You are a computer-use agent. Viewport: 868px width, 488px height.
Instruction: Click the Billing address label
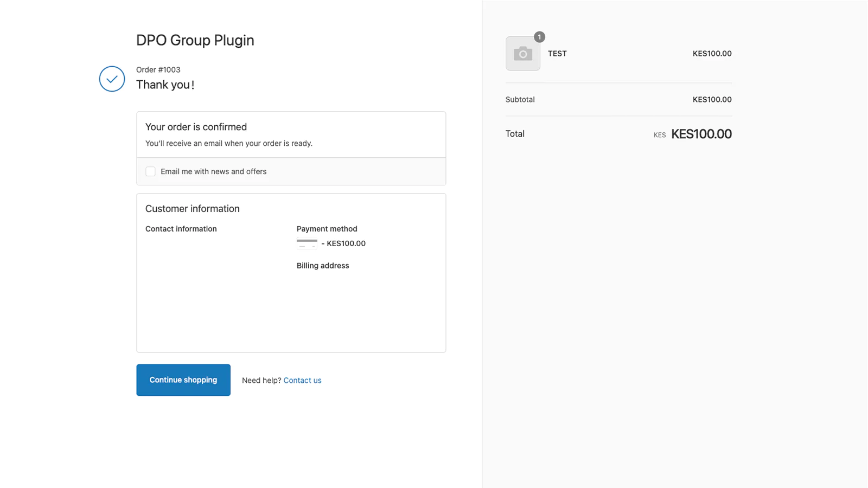[x=323, y=266]
